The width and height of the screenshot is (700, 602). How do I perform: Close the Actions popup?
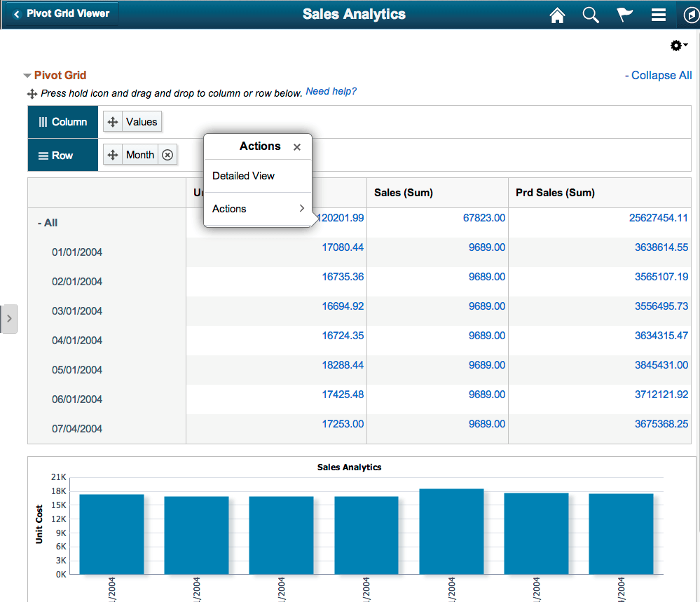(x=296, y=146)
